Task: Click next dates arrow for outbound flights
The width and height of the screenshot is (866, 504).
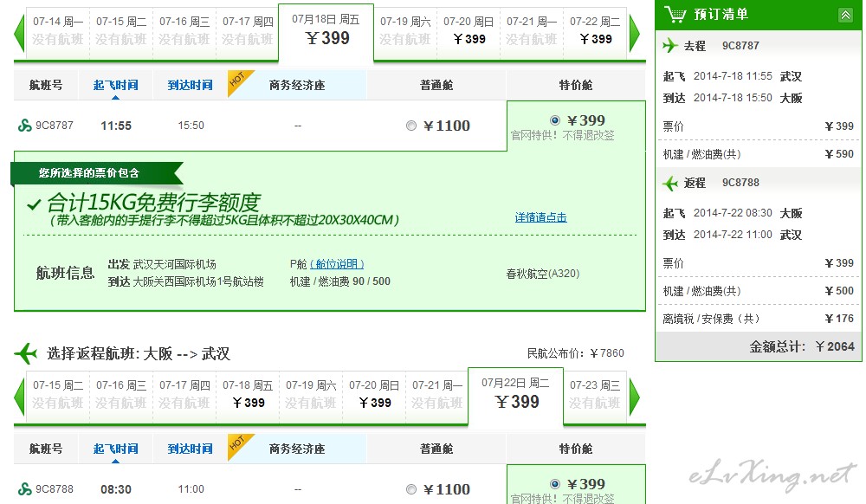Action: click(x=635, y=33)
